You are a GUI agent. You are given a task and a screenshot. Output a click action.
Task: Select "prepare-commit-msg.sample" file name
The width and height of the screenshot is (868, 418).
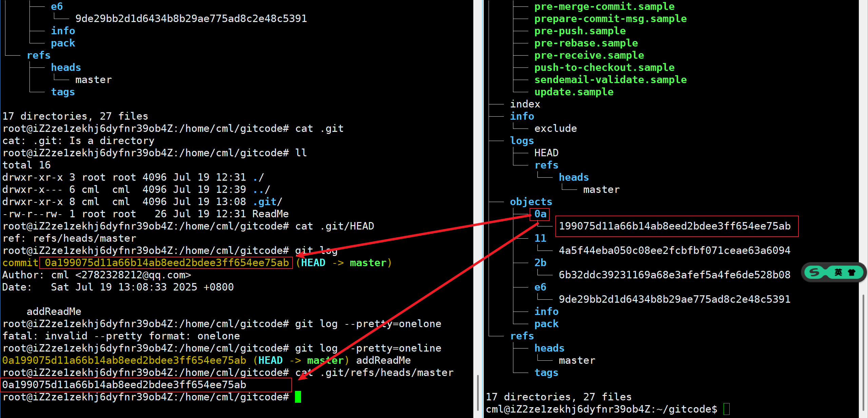point(610,19)
